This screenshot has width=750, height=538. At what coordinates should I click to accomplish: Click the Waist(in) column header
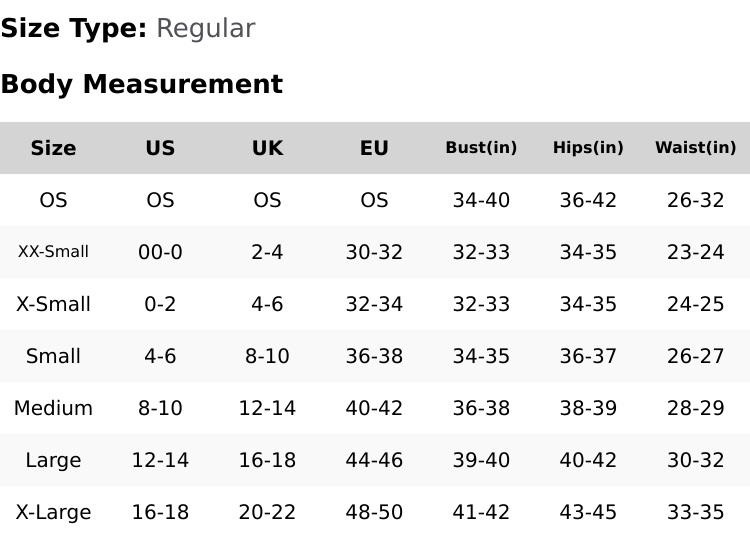pyautogui.click(x=695, y=148)
